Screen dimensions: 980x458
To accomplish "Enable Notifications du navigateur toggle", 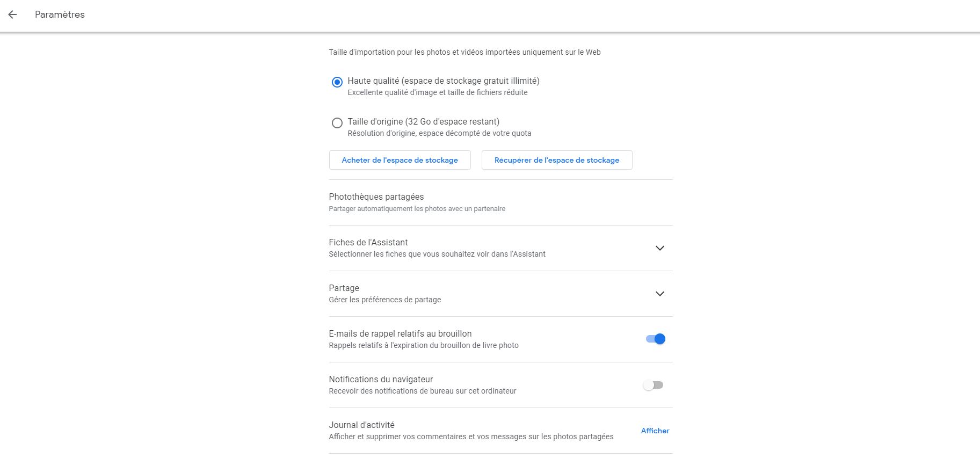I will pyautogui.click(x=653, y=385).
